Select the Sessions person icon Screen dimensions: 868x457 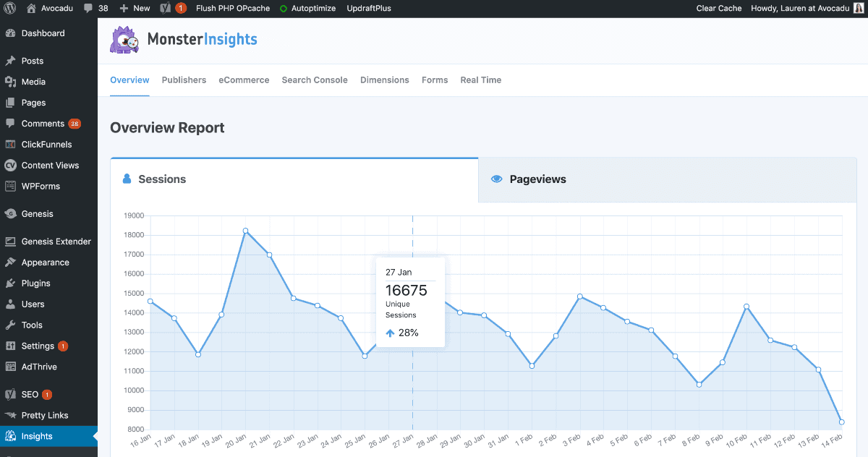(127, 178)
